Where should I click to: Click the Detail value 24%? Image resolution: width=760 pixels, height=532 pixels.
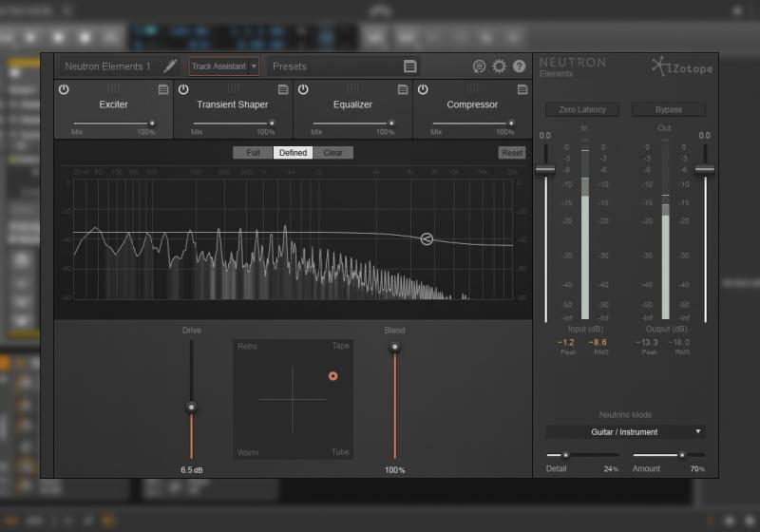(x=611, y=469)
